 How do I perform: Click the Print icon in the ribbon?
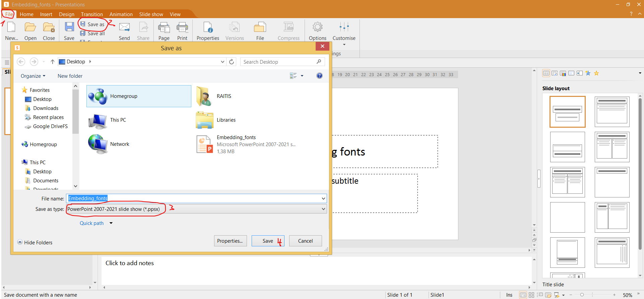tap(182, 27)
